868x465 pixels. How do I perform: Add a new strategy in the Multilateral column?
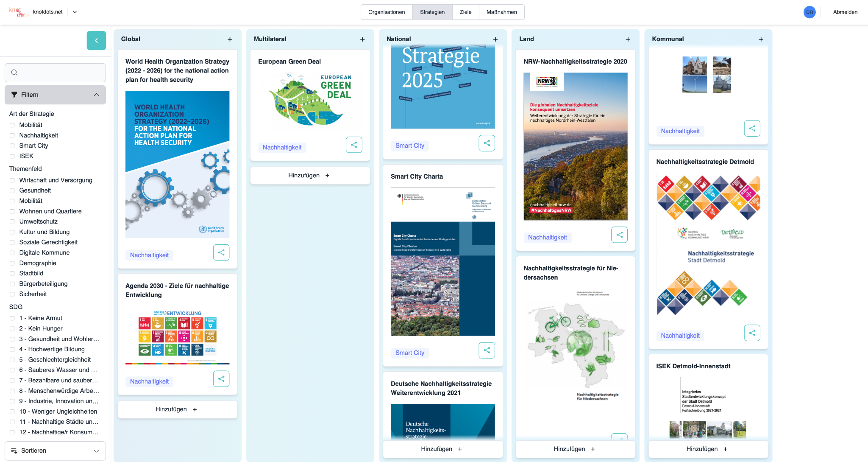pyautogui.click(x=362, y=39)
